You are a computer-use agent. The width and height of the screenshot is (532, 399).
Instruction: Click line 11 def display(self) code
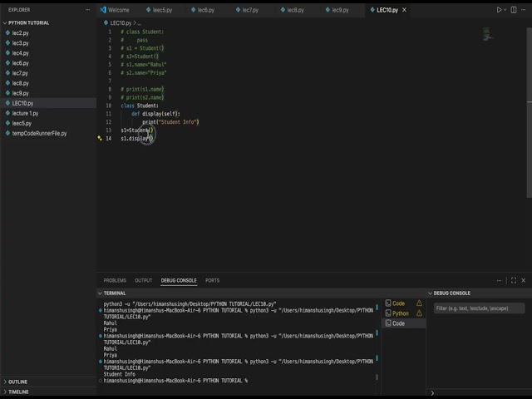[x=155, y=114]
